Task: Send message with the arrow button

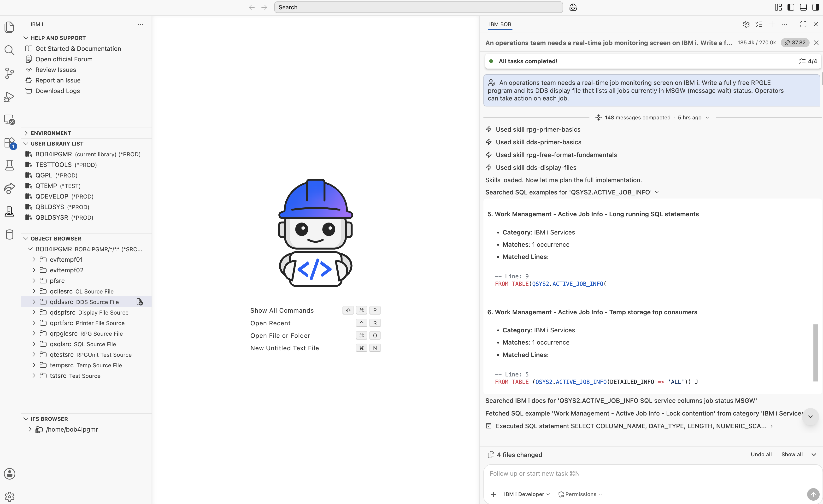Action: click(x=813, y=494)
